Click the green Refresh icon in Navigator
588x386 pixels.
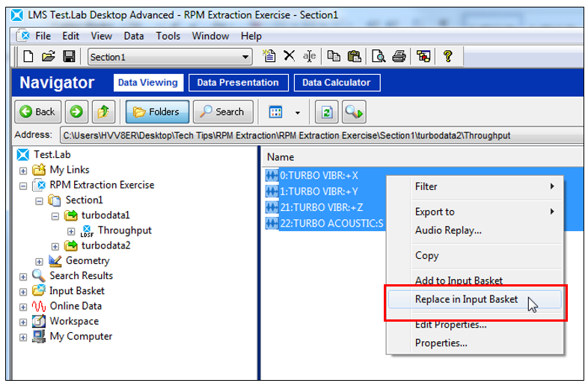click(327, 112)
